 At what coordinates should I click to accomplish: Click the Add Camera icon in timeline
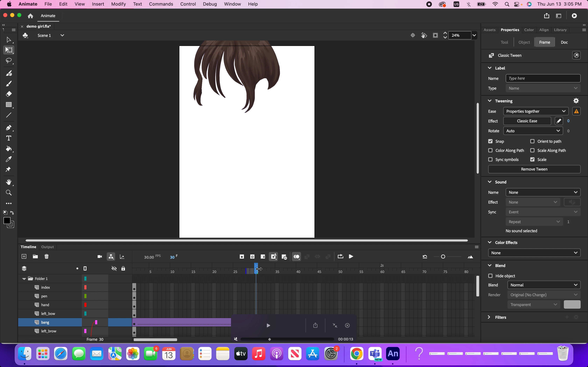point(100,257)
